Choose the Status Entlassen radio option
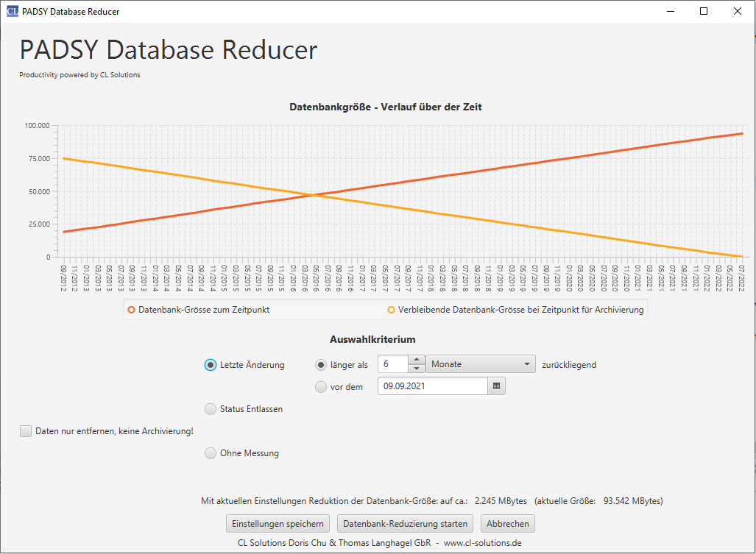The image size is (756, 554). pos(211,409)
